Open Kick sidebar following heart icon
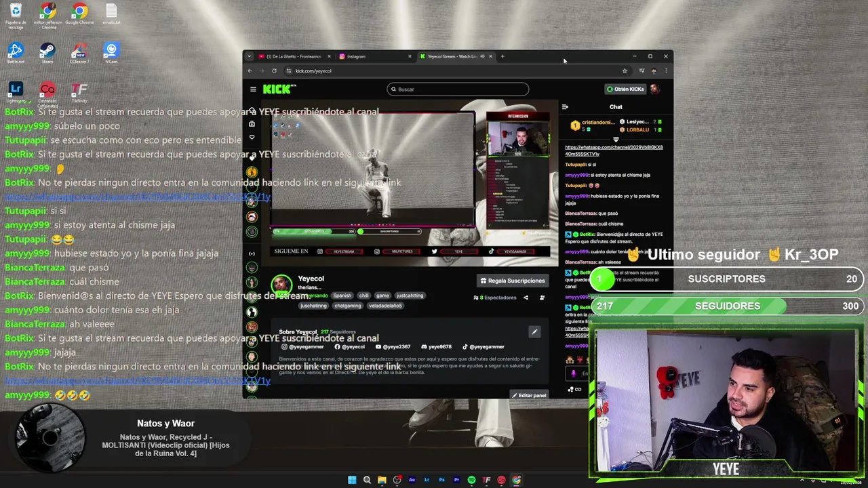 click(252, 137)
